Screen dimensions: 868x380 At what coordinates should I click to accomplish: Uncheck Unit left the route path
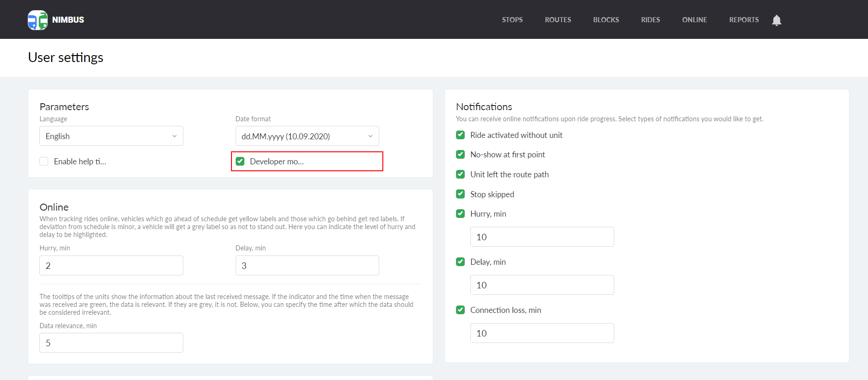[460, 174]
